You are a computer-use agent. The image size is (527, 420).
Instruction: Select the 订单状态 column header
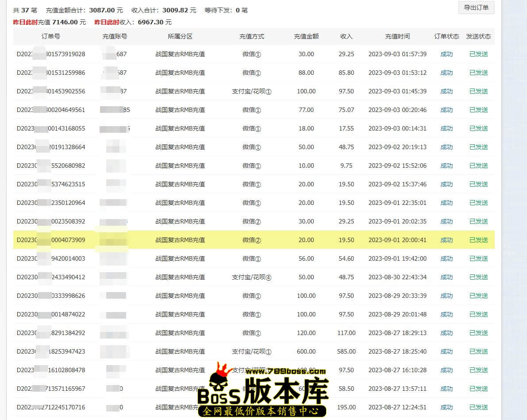pyautogui.click(x=446, y=36)
